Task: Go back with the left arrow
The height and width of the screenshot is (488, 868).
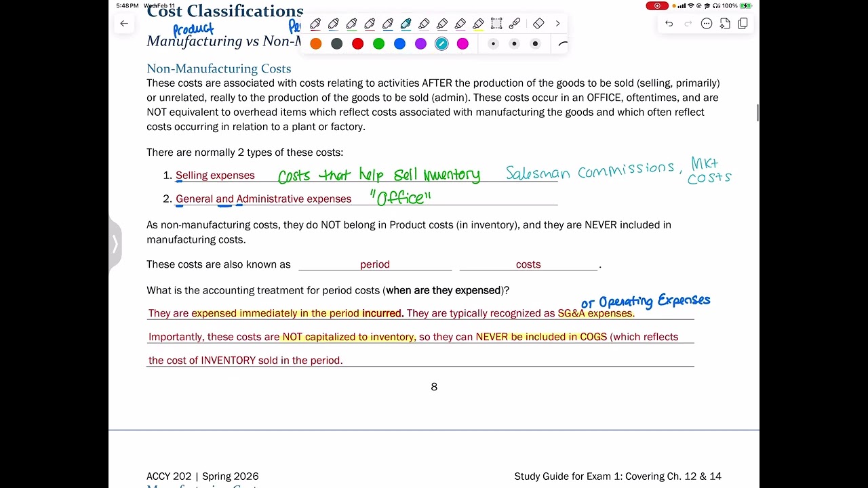Action: (x=123, y=24)
